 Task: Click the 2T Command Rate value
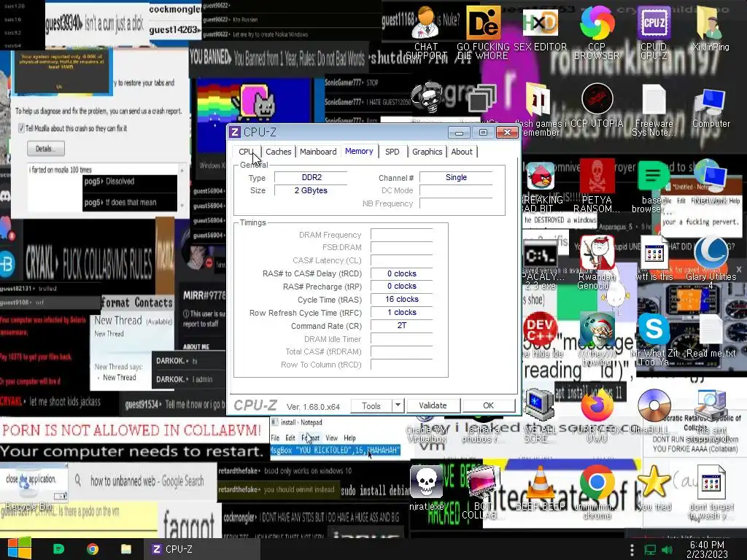coord(402,325)
